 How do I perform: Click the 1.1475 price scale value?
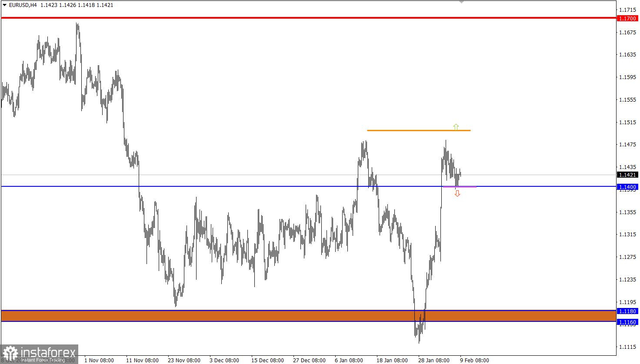pos(627,144)
